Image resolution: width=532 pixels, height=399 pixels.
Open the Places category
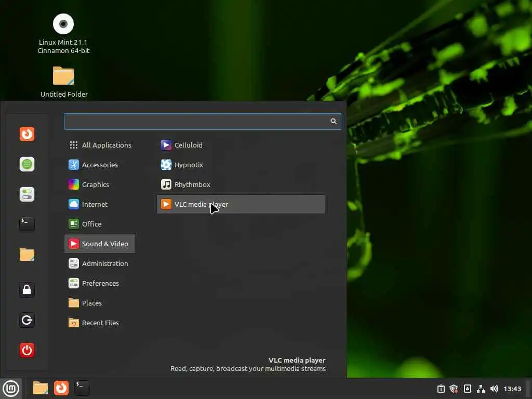(x=100, y=303)
